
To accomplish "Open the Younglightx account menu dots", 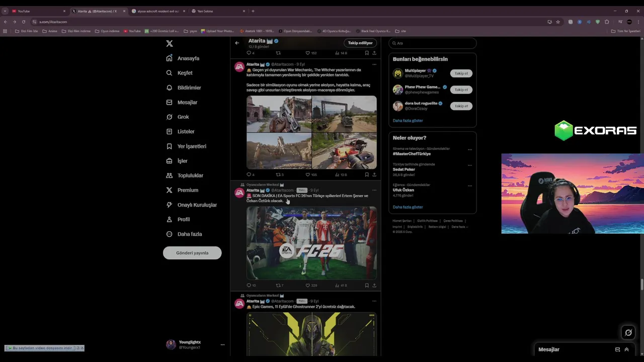I will (x=222, y=344).
